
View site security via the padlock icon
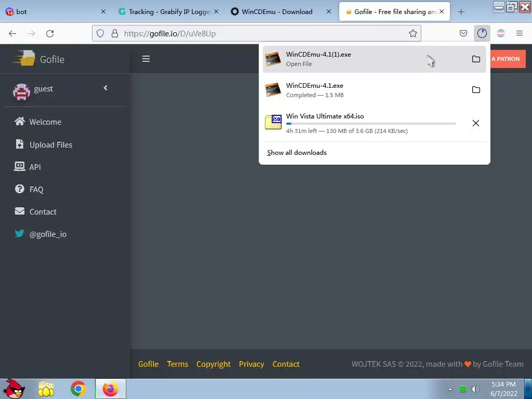(x=115, y=33)
